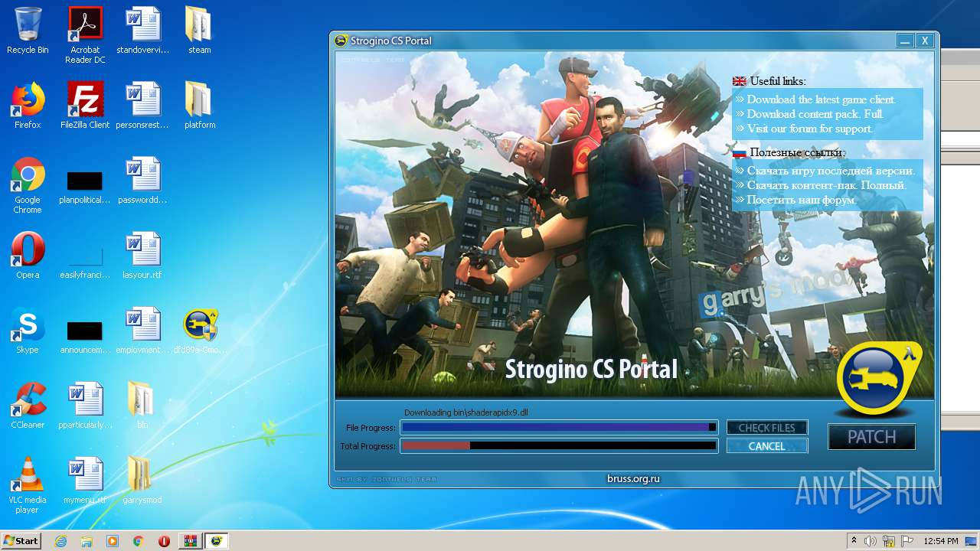Screen dimensions: 980x551
Task: Select the announcem... black file icon
Action: tap(85, 337)
